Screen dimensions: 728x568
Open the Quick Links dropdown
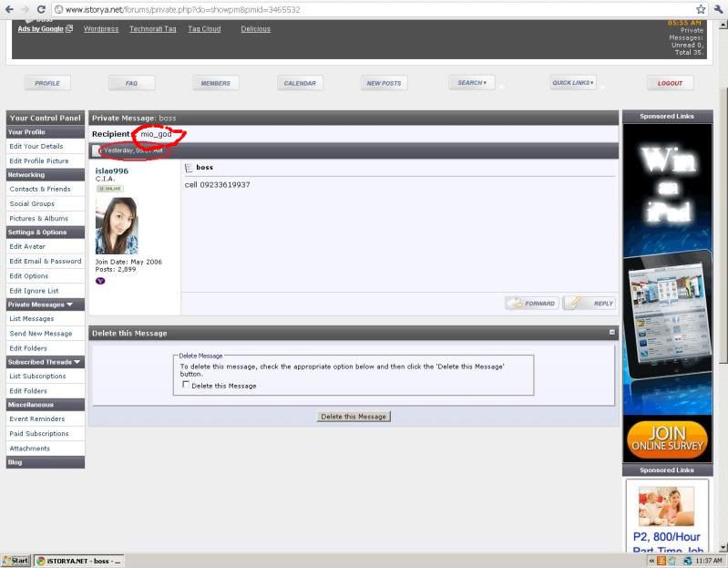(x=573, y=83)
